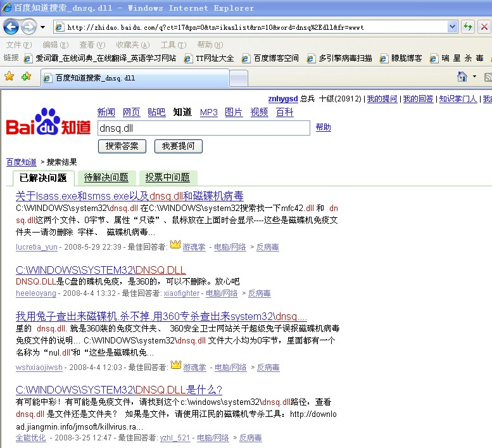Open the znhygsd user profile link
The image size is (492, 448).
coord(283,99)
